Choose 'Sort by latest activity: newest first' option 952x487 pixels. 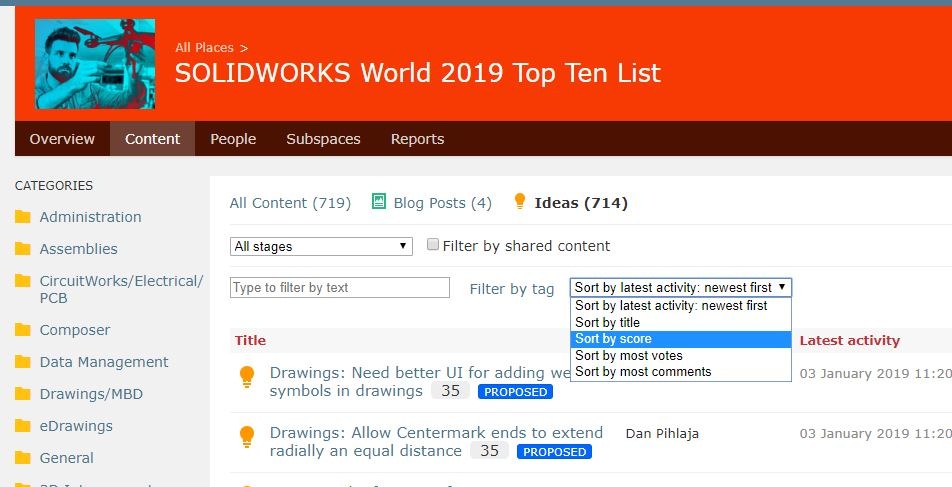[681, 305]
